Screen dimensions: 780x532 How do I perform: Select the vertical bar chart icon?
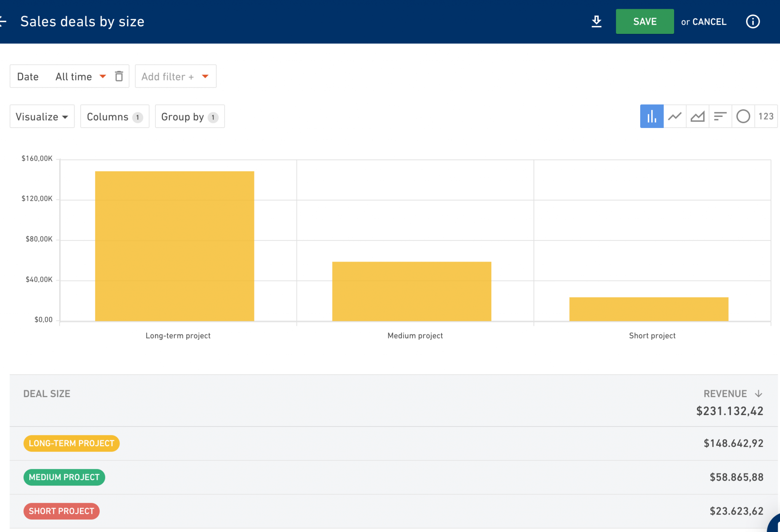coord(652,116)
